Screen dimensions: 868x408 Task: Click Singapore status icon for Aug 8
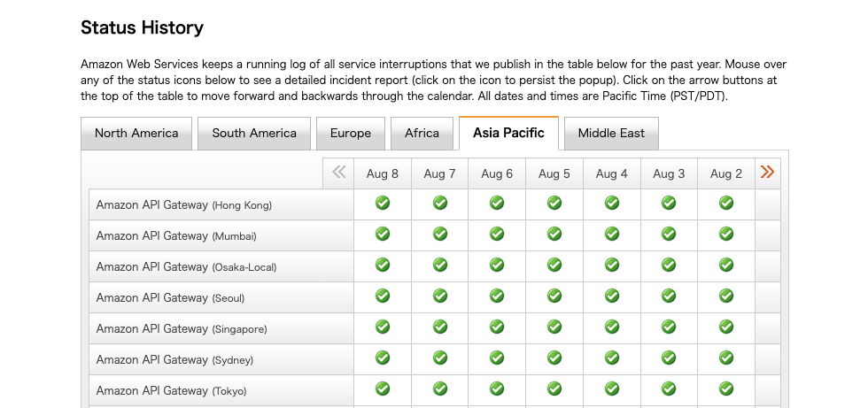[x=383, y=327]
